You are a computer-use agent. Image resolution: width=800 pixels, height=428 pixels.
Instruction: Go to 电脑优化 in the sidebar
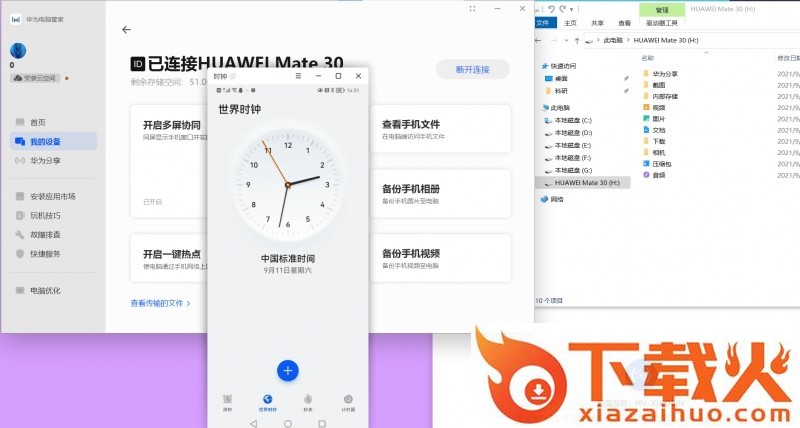click(x=44, y=290)
